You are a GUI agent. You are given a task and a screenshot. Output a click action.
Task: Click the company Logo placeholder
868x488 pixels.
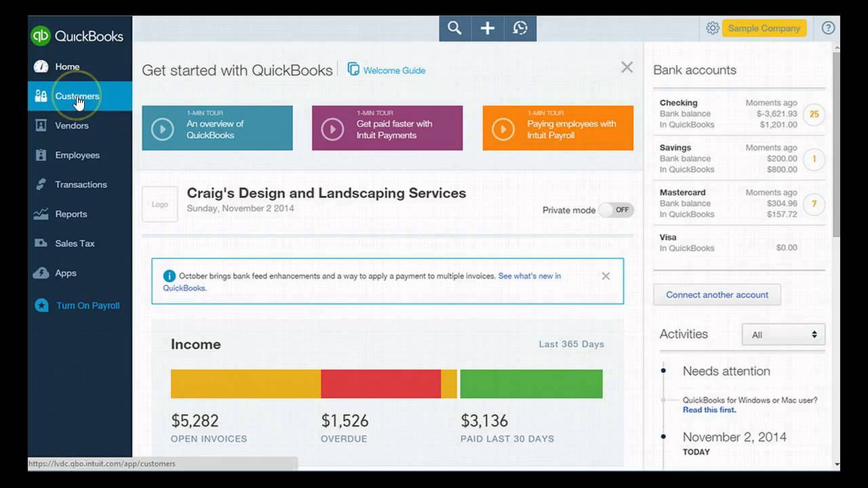tap(159, 204)
